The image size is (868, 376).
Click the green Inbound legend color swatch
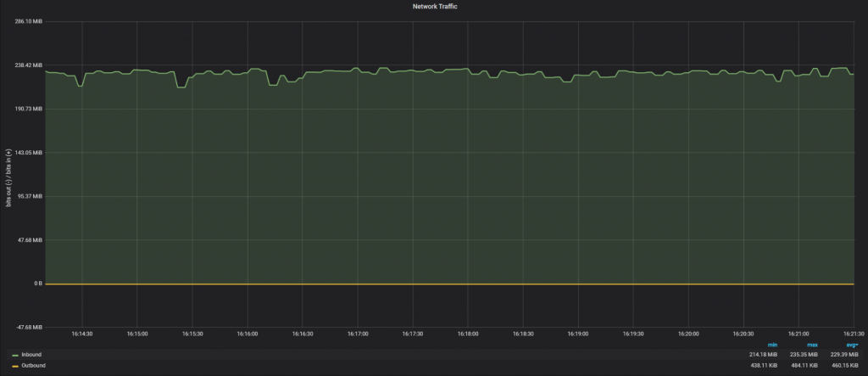(x=15, y=355)
